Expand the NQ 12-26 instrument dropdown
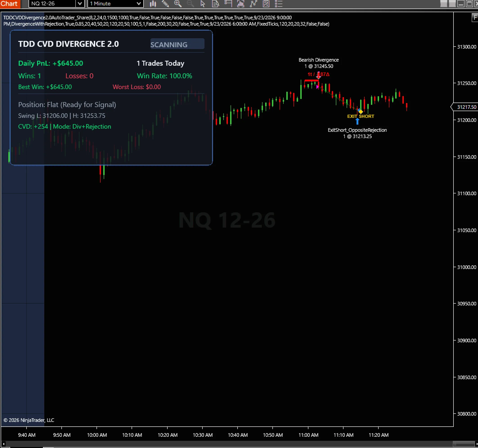The image size is (478, 448). click(x=80, y=4)
